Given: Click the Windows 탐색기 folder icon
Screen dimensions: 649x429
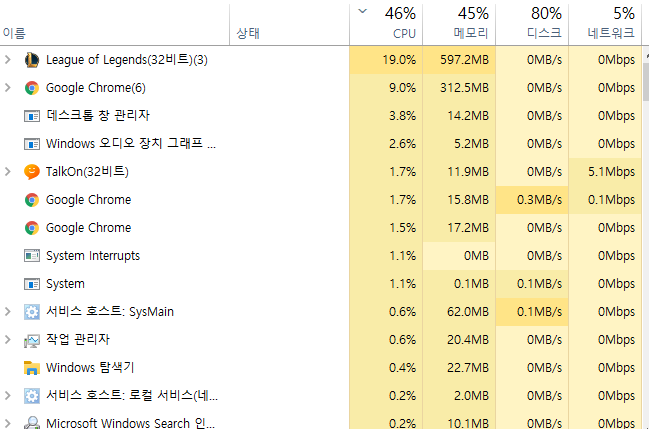Looking at the screenshot, I should pos(32,368).
